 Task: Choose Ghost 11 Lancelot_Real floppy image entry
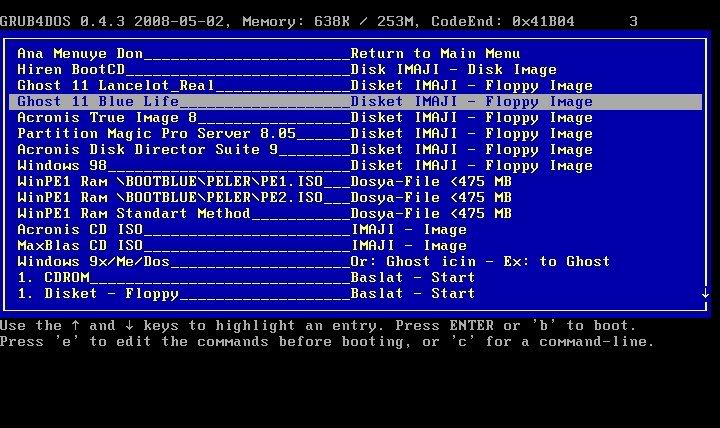coord(355,86)
